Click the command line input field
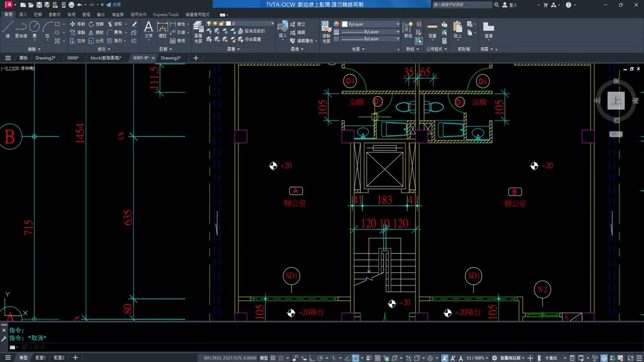 (x=322, y=347)
